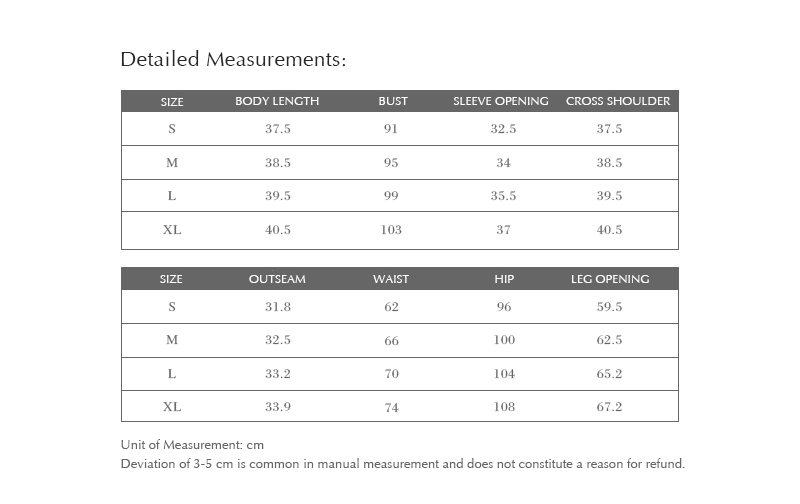Select the SLEEVE OPENING column header

[x=501, y=101]
